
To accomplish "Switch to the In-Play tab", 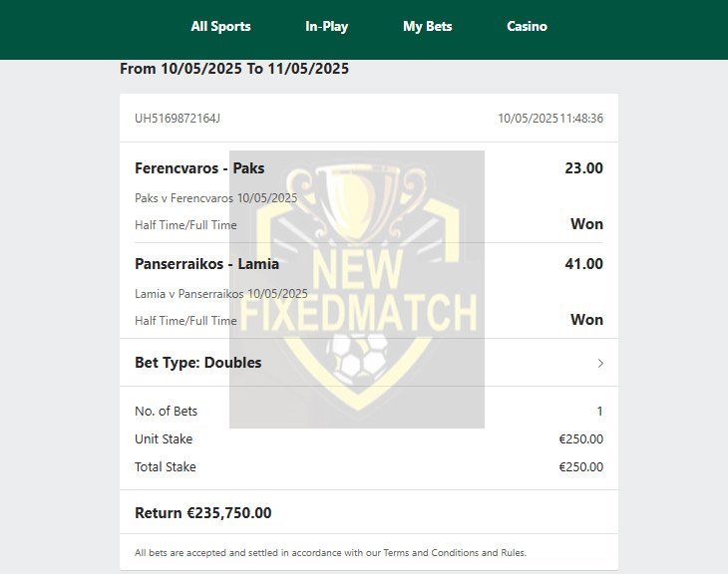I will tap(326, 27).
